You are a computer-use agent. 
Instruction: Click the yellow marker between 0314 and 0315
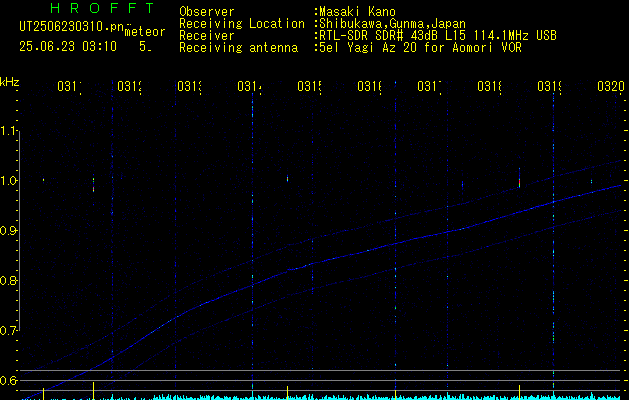coord(287,392)
